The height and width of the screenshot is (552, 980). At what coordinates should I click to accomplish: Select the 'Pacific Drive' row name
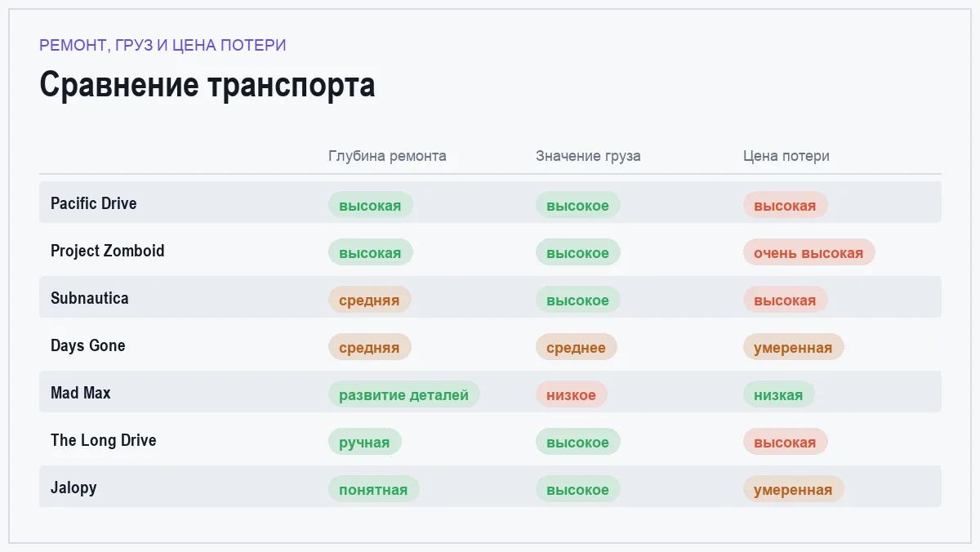coord(93,203)
